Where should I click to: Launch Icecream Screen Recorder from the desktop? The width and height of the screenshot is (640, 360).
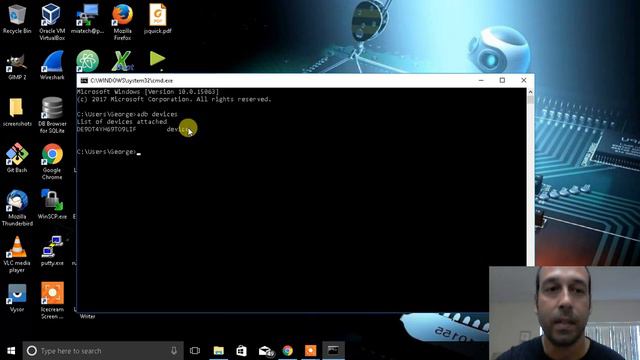pyautogui.click(x=52, y=300)
